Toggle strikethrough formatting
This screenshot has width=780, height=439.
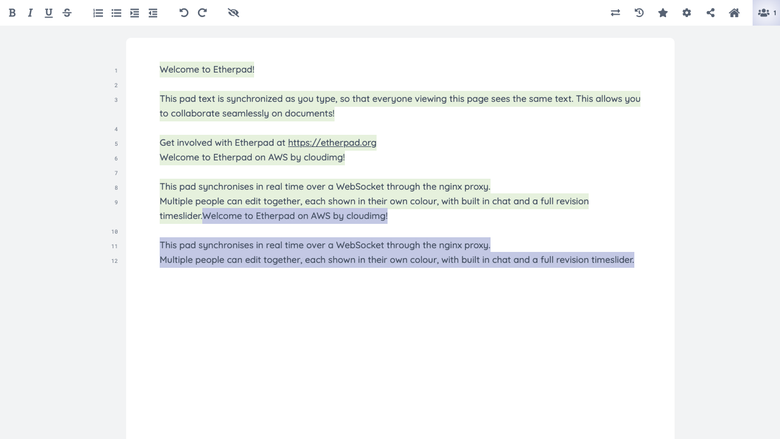67,13
